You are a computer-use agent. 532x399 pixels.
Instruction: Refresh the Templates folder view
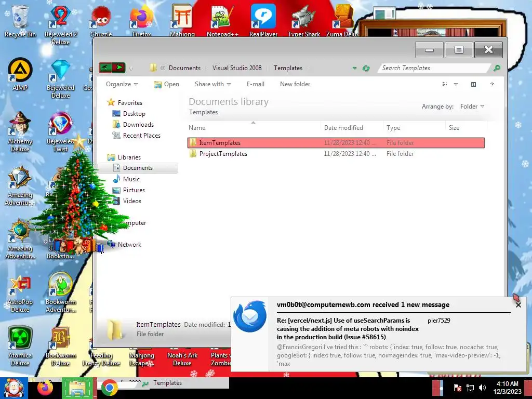pos(366,68)
